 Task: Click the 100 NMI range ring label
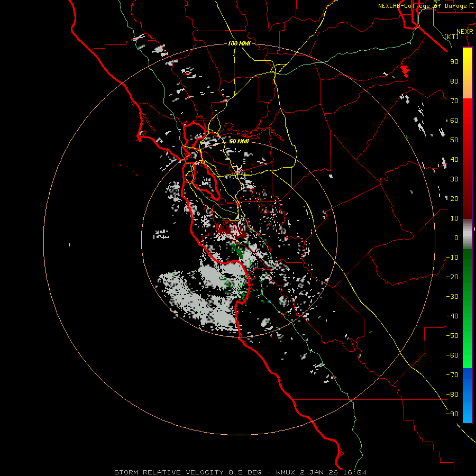pos(239,43)
